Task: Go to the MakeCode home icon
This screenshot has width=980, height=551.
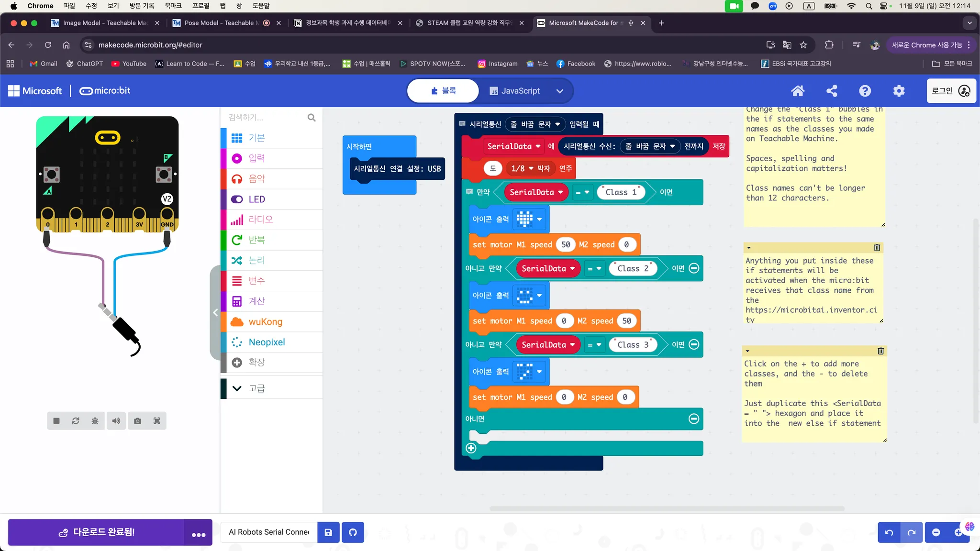Action: click(x=798, y=91)
